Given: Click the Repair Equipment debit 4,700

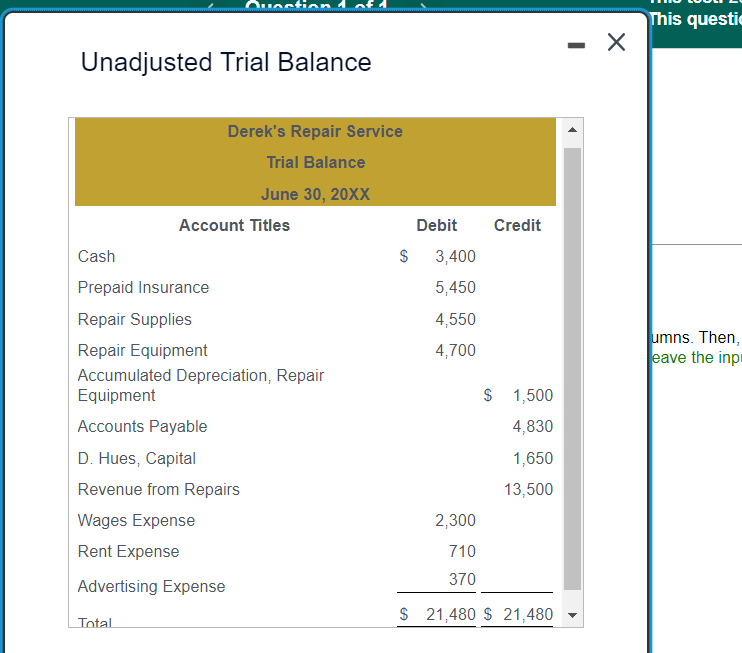Looking at the screenshot, I should tap(455, 351).
